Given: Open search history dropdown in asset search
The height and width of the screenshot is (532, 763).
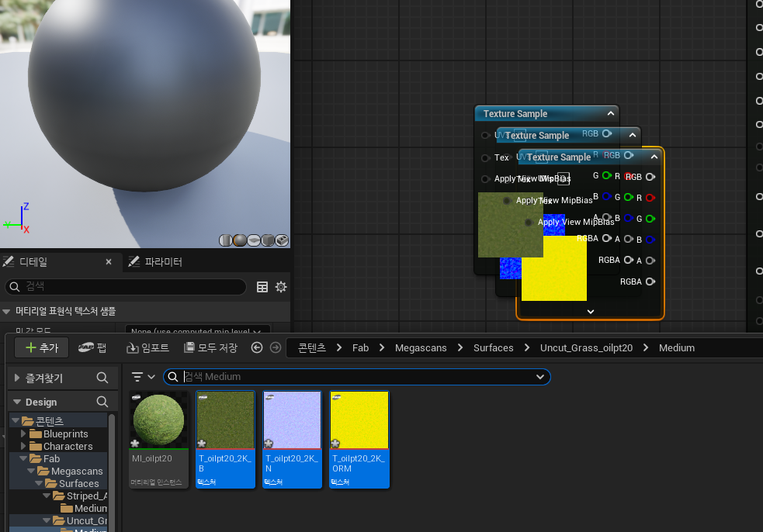Looking at the screenshot, I should (540, 377).
